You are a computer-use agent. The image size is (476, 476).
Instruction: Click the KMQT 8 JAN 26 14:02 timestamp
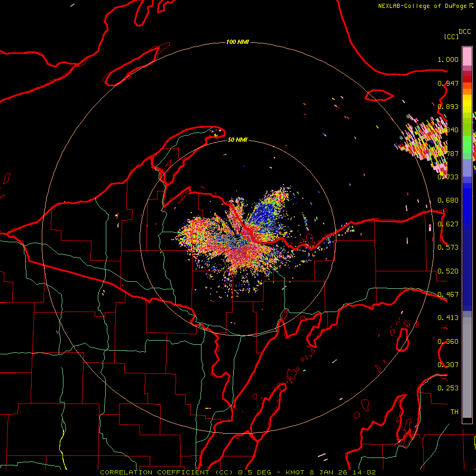pyautogui.click(x=331, y=472)
